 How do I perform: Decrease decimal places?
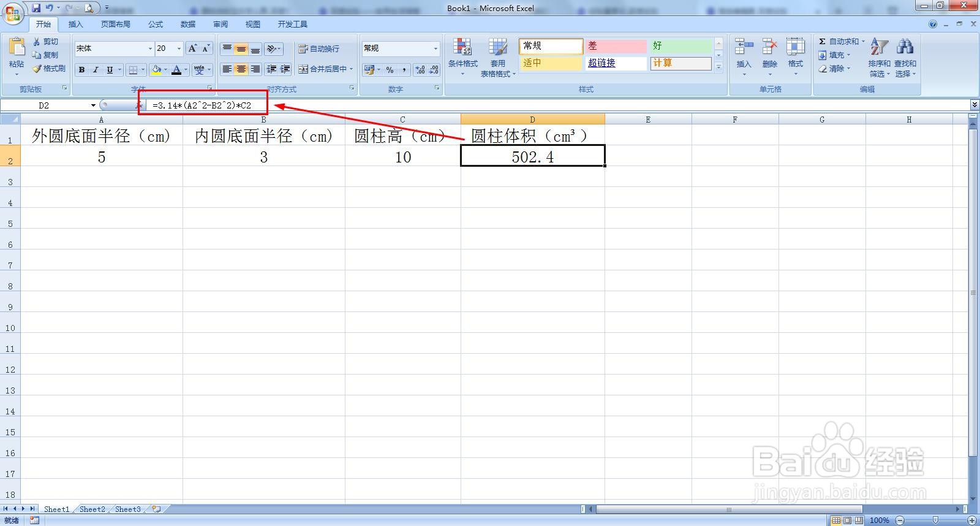pyautogui.click(x=434, y=70)
